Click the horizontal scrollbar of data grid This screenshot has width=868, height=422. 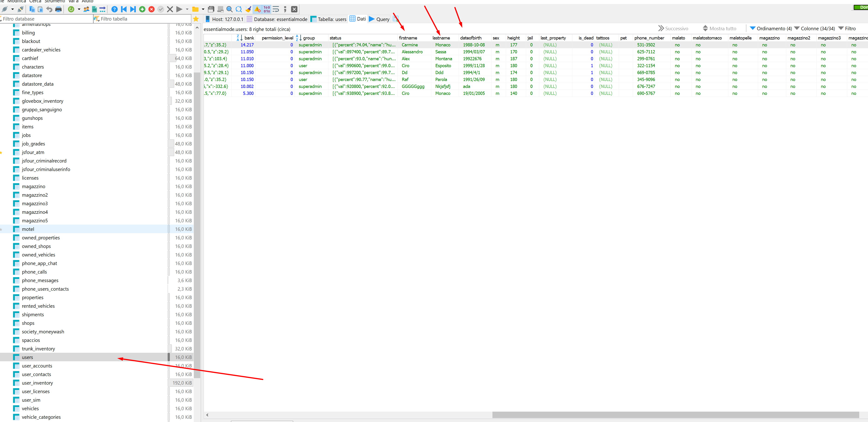point(675,415)
